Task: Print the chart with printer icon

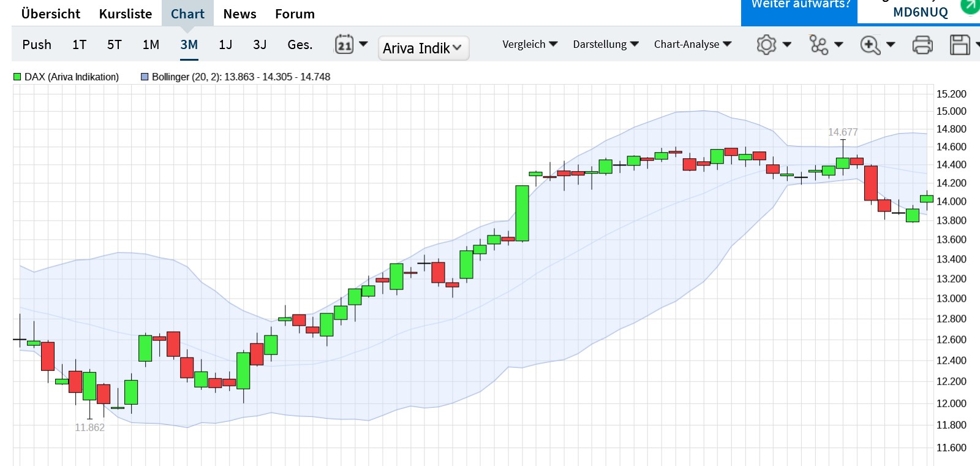Action: [922, 44]
